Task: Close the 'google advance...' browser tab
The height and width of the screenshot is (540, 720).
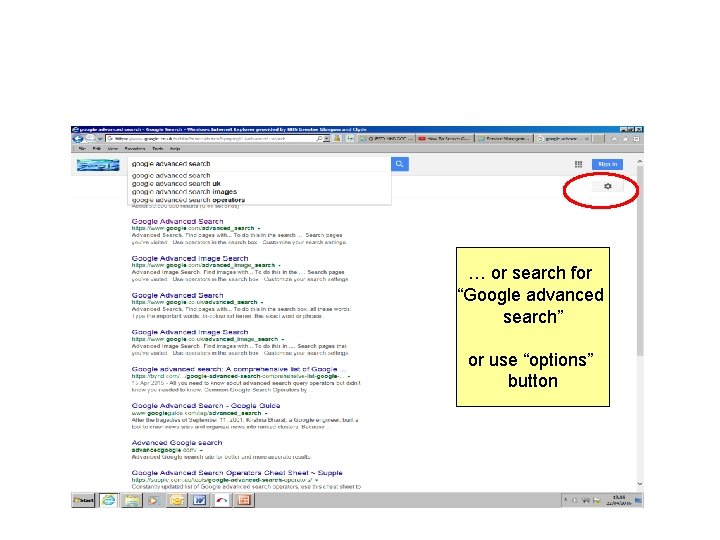Action: click(x=587, y=139)
